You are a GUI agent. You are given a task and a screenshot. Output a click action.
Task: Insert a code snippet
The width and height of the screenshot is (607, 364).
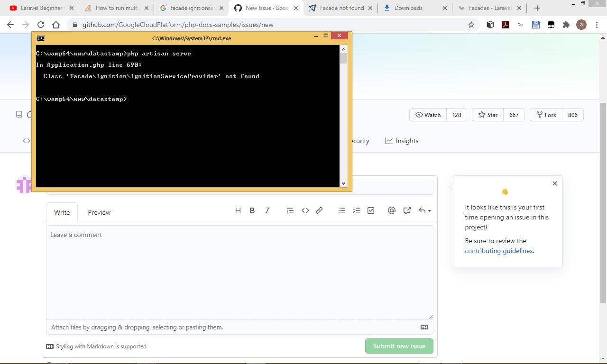pos(305,210)
